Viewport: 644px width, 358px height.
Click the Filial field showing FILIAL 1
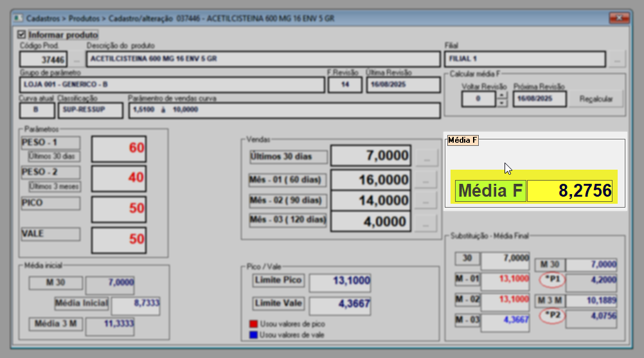[525, 59]
